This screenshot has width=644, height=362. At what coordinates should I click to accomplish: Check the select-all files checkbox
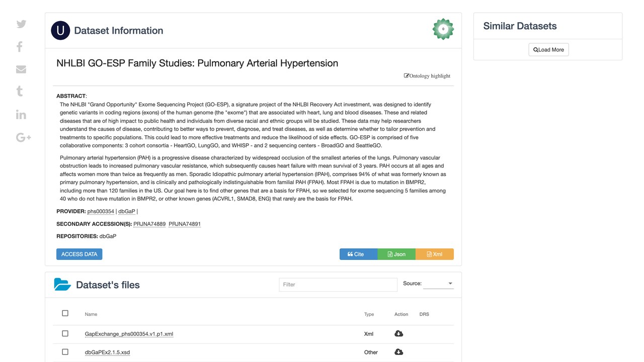pos(65,313)
